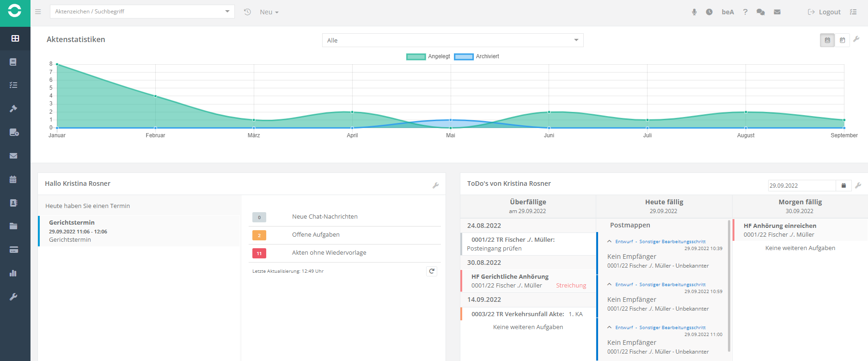Image resolution: width=868 pixels, height=361 pixels.
Task: Click the beA menu item
Action: (727, 12)
